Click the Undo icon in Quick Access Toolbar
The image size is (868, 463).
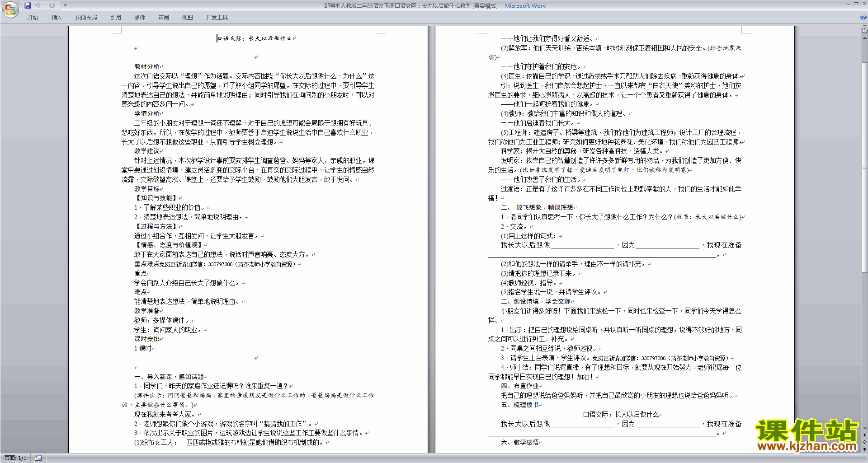click(38, 5)
